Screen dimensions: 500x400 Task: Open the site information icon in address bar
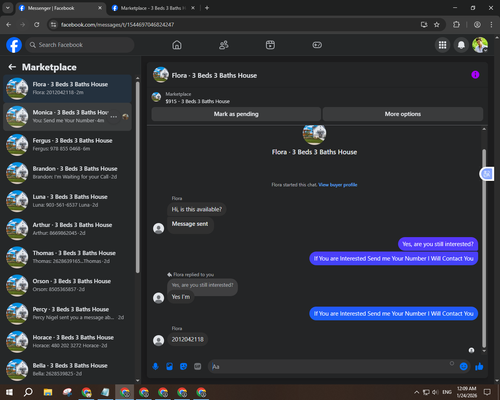coord(53,25)
